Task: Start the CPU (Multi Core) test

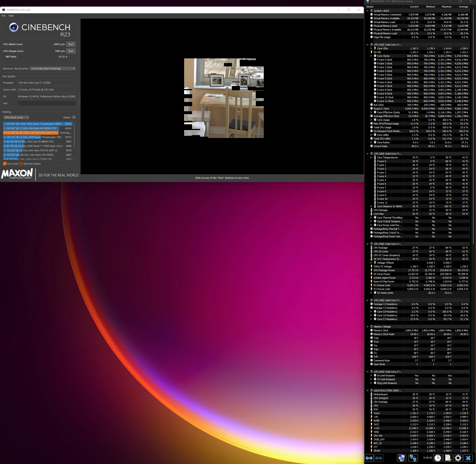Action: click(71, 44)
